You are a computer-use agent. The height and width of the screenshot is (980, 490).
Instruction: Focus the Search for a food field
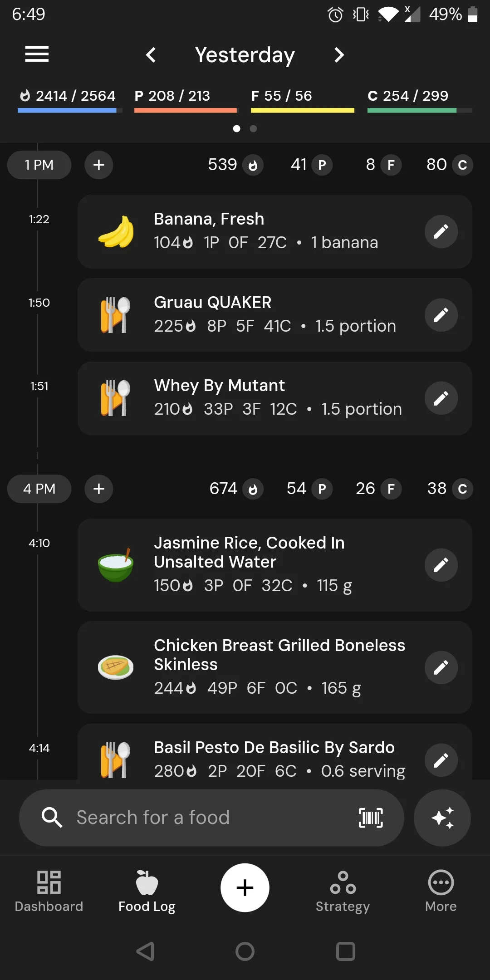pyautogui.click(x=211, y=818)
